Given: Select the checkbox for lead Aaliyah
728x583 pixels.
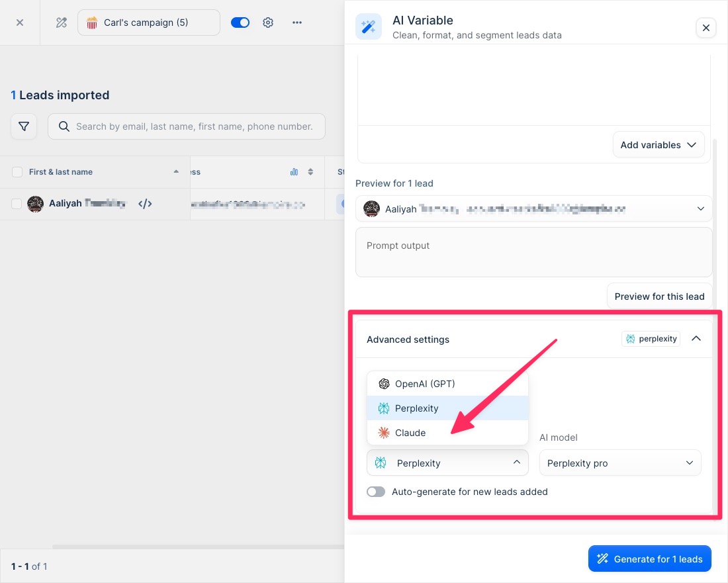Looking at the screenshot, I should pos(17,204).
